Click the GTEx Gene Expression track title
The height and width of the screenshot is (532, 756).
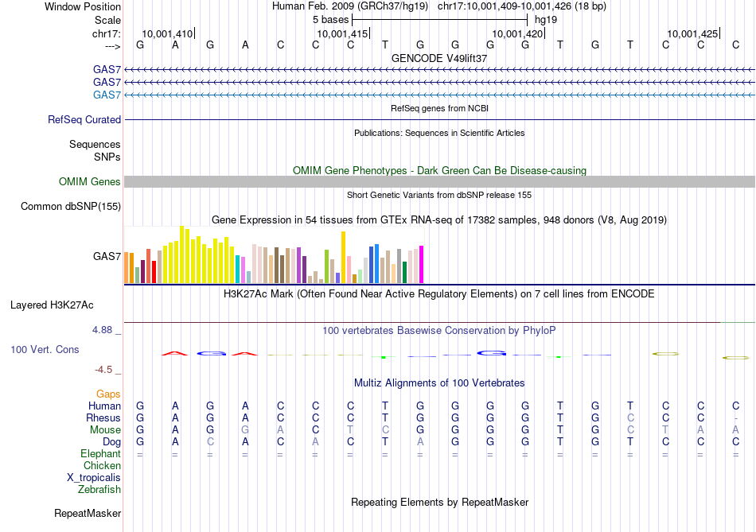tap(439, 220)
